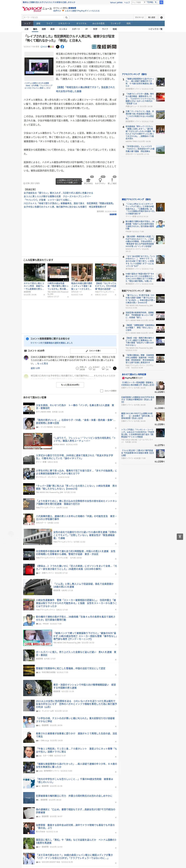Open the 国際 category tab
186x868 pixels.
point(44,29)
